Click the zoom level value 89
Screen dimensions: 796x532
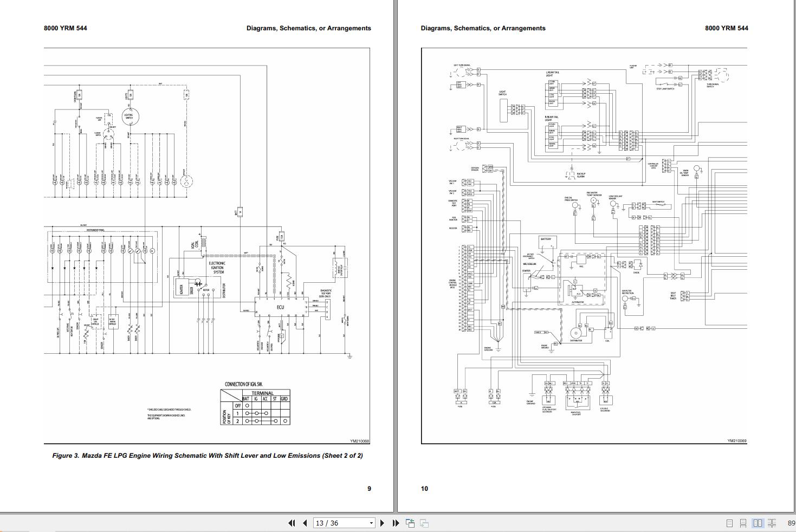tap(790, 523)
